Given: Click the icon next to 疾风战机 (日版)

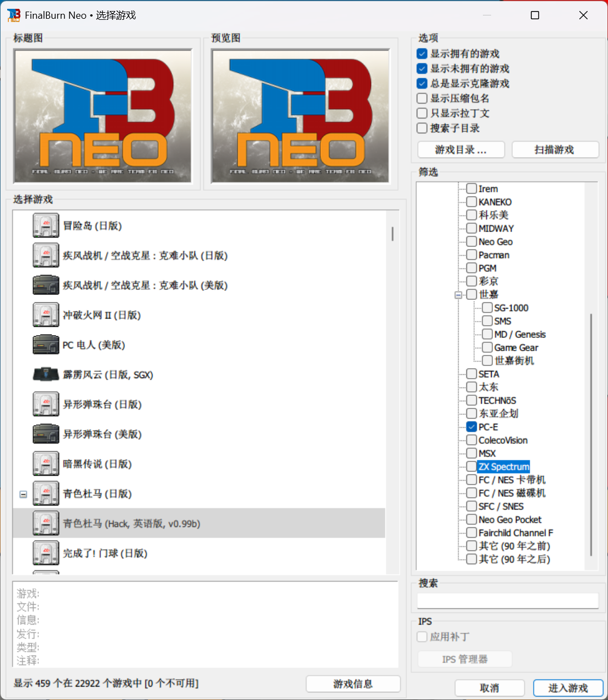Looking at the screenshot, I should [46, 255].
